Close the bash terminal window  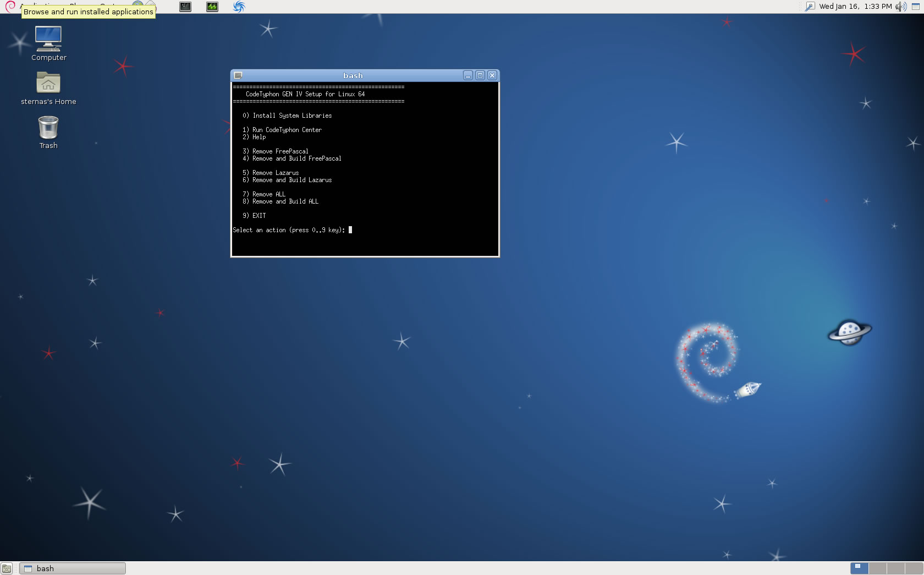pyautogui.click(x=492, y=75)
